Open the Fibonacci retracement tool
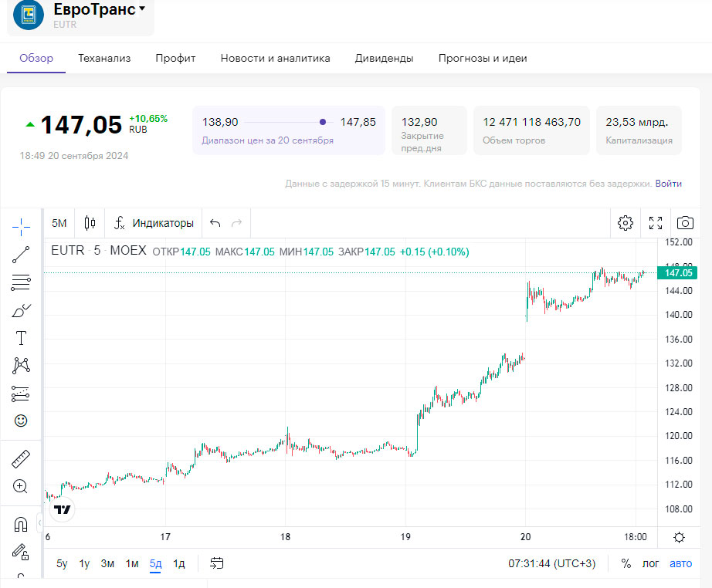Viewport: 712px width, 588px height. coord(21,282)
